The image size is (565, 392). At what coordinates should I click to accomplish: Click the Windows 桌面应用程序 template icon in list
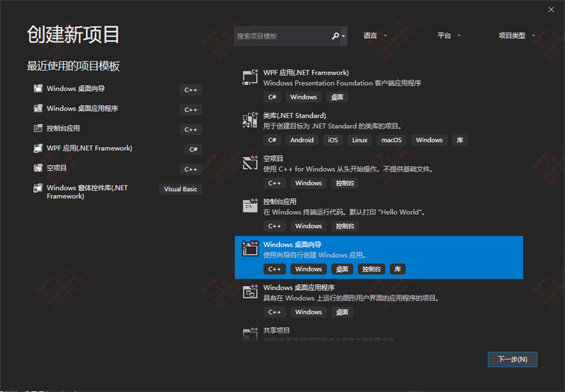[250, 291]
